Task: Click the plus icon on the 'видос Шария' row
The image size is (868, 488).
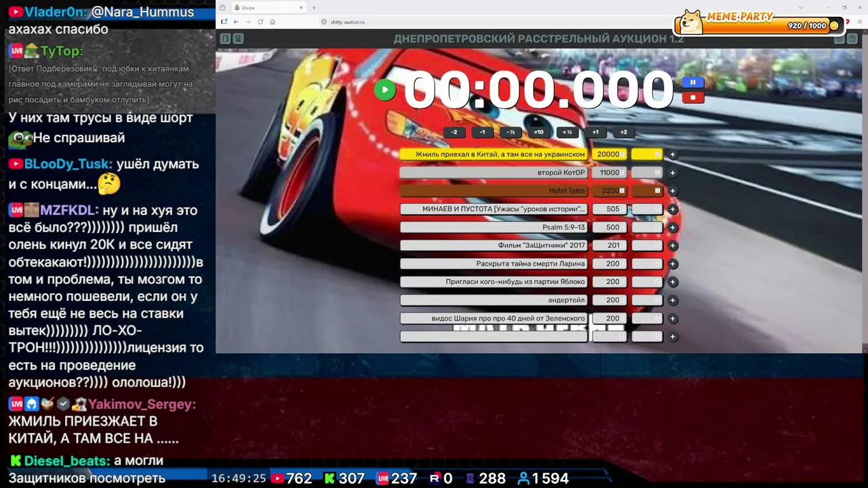Action: [673, 319]
